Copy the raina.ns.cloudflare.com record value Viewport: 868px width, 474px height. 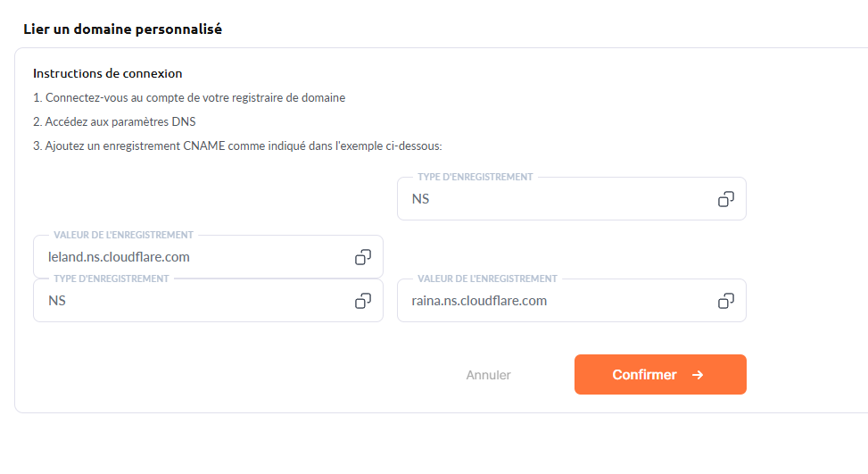726,301
